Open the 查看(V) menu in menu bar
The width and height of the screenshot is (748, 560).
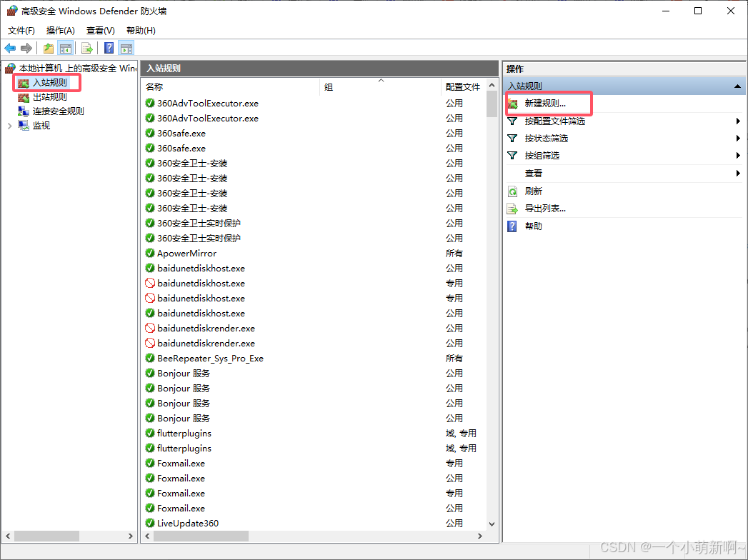point(101,31)
